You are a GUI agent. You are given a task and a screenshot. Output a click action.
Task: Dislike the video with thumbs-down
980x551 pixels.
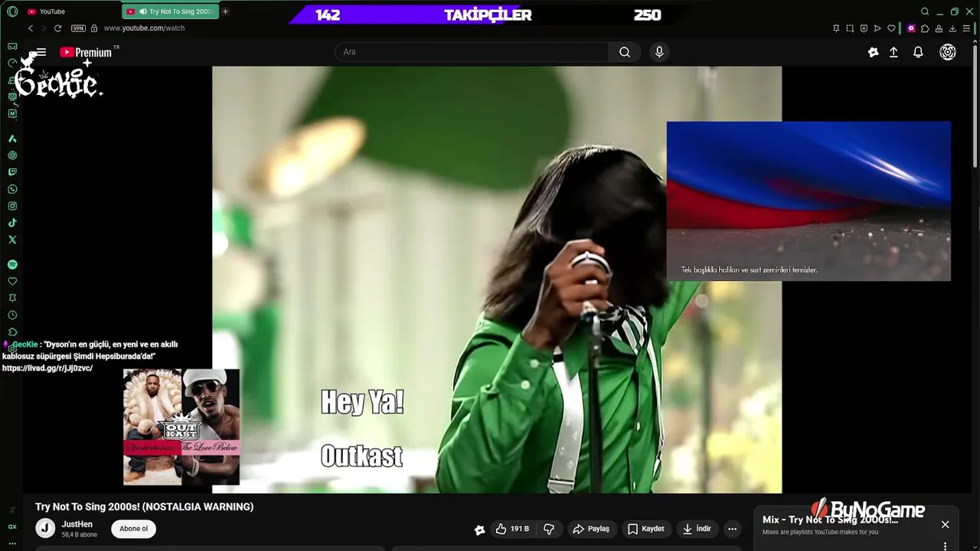point(549,529)
